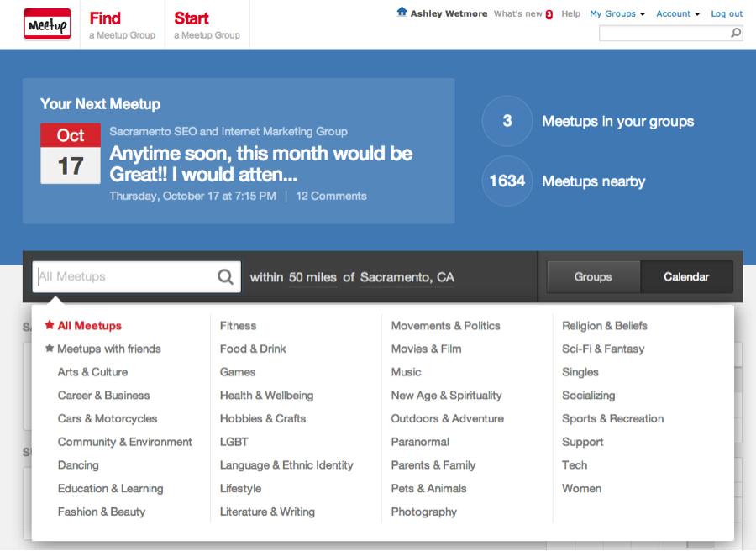This screenshot has width=756, height=551.
Task: Click Start a Meetup Group
Action: click(207, 25)
